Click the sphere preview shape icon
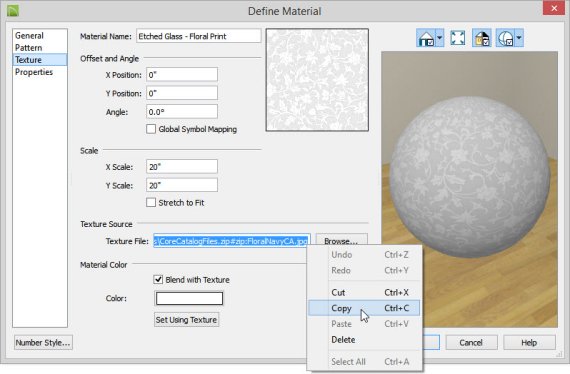 506,38
